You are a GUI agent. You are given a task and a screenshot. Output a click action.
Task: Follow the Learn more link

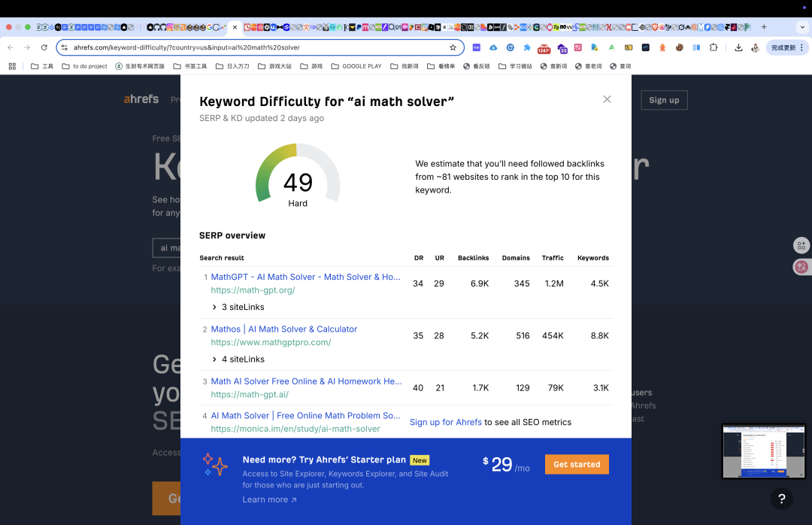click(x=269, y=499)
